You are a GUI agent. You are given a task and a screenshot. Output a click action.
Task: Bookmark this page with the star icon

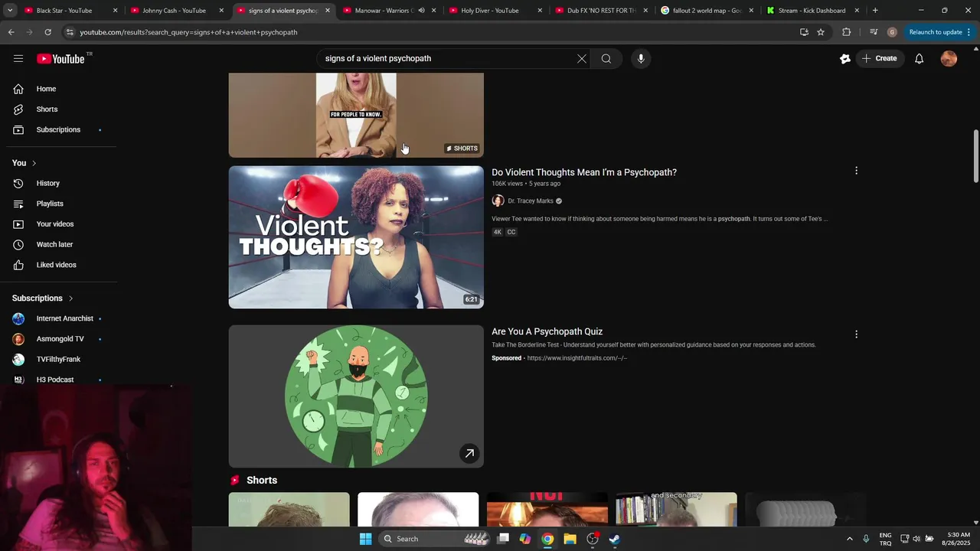[821, 32]
